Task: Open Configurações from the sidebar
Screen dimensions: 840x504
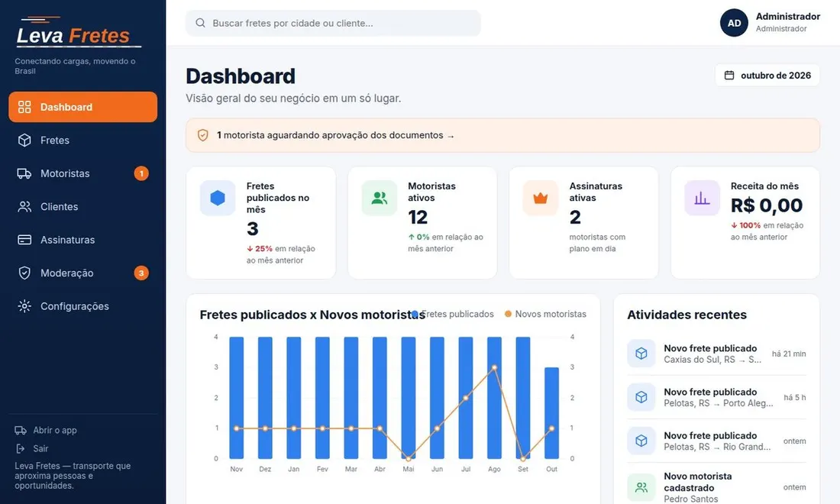Action: tap(83, 306)
